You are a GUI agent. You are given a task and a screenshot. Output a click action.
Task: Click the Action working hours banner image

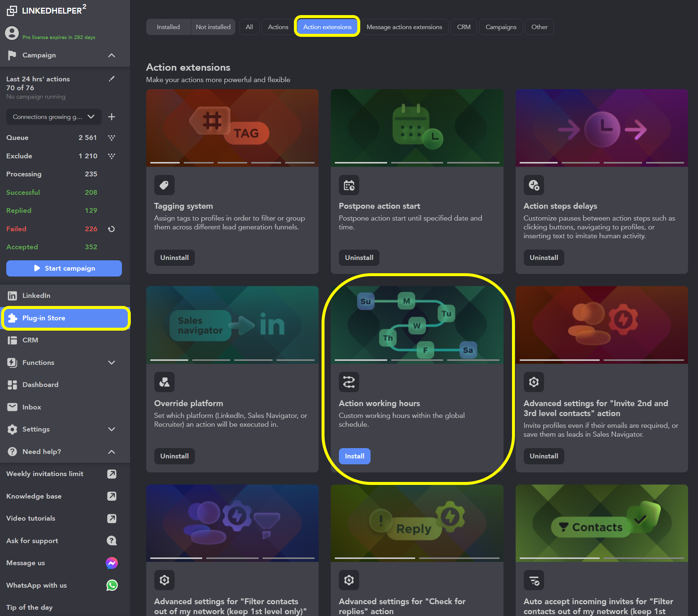(x=417, y=325)
